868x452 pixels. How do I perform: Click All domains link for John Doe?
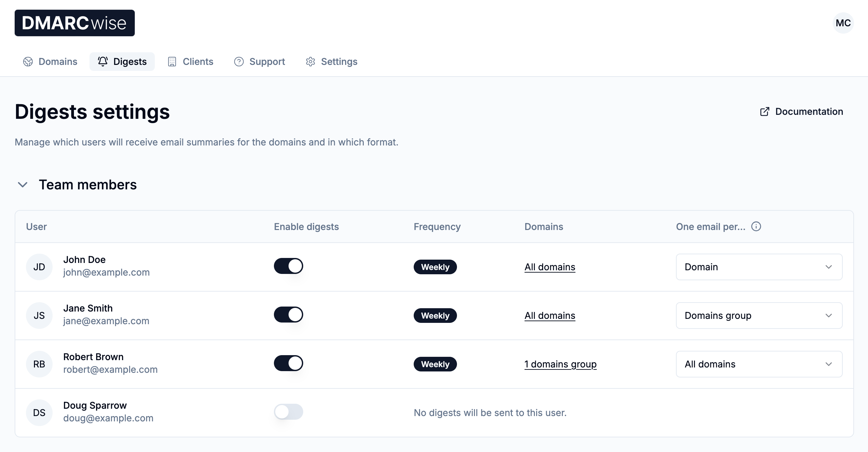[549, 267]
